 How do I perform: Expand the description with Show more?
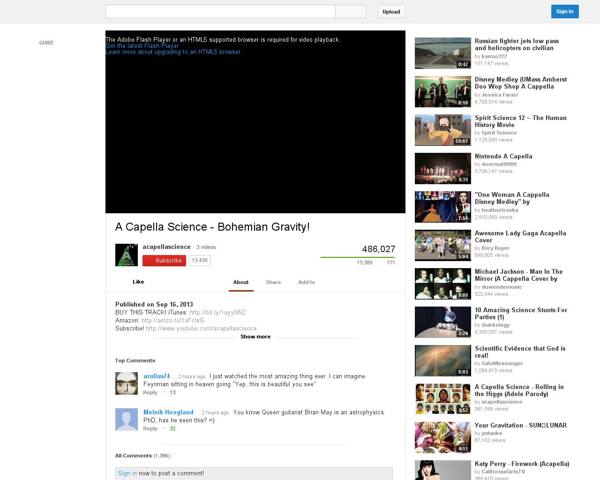point(255,337)
